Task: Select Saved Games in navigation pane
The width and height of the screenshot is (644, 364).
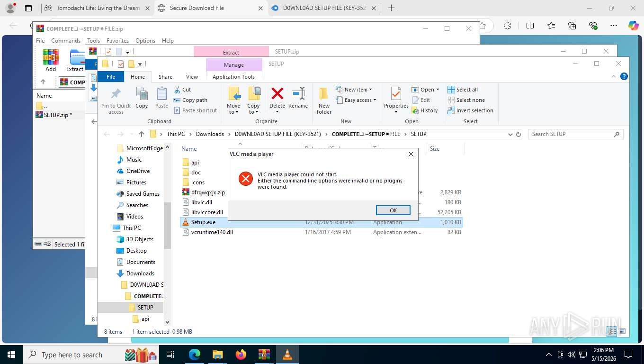Action: point(143,194)
